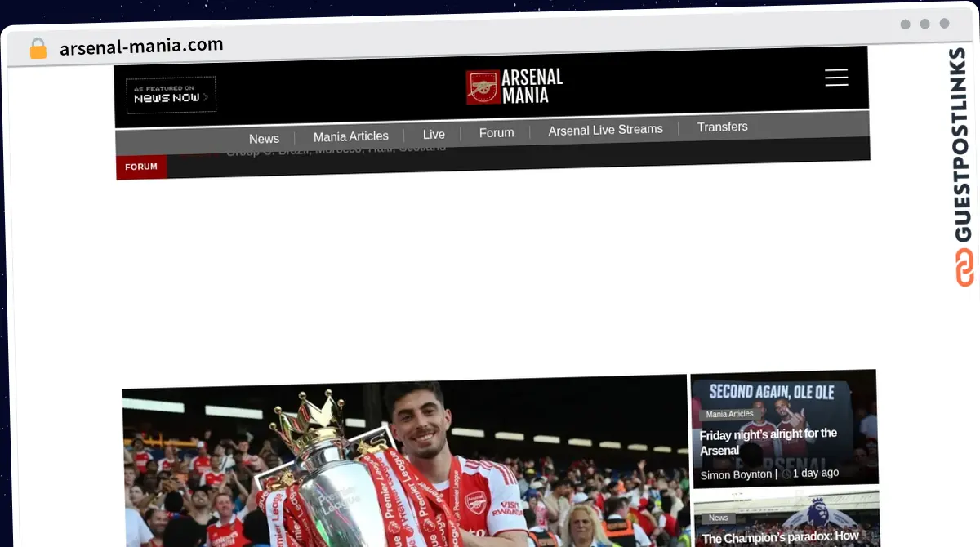Viewport: 980px width, 547px height.
Task: Open the News menu item
Action: [264, 139]
